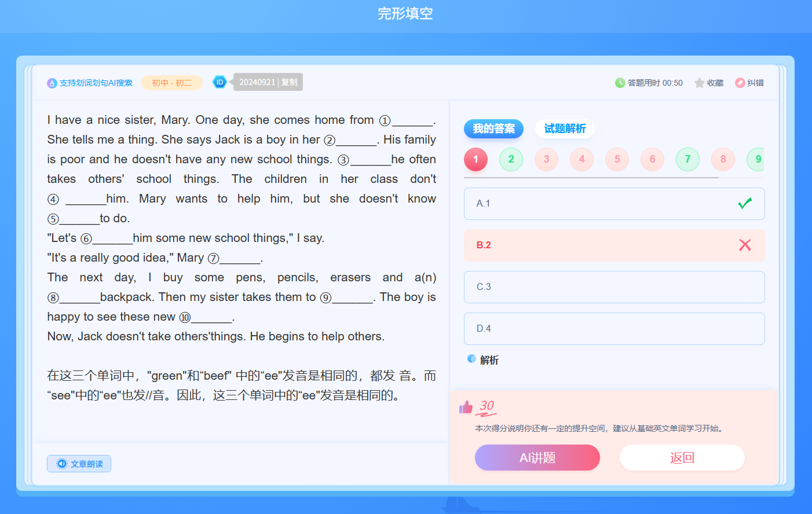Click the blue 解析 bullet icon
The image size is (812, 514).
[471, 359]
